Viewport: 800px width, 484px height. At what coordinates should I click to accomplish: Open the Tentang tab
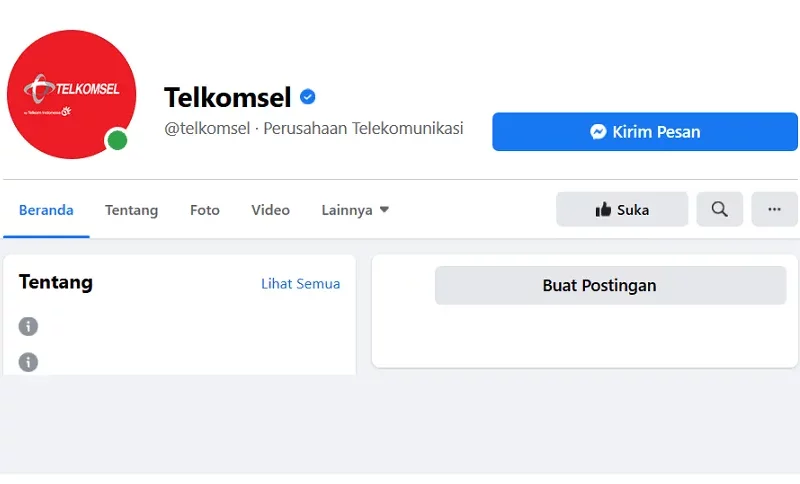[132, 210]
